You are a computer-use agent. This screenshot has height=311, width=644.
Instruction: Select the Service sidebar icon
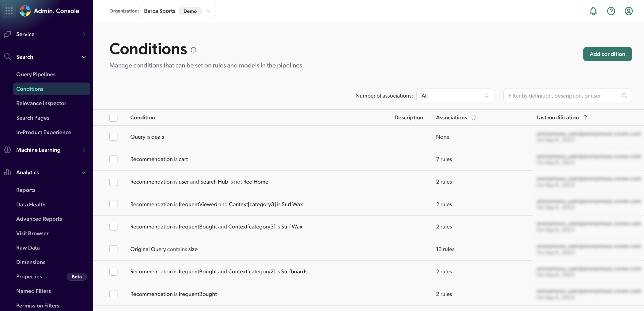(8, 34)
